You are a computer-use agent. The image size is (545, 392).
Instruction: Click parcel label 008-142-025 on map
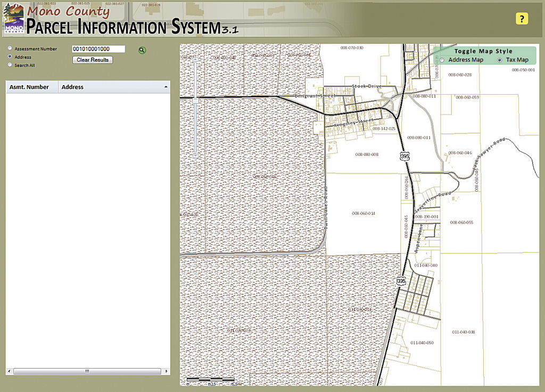tap(384, 129)
